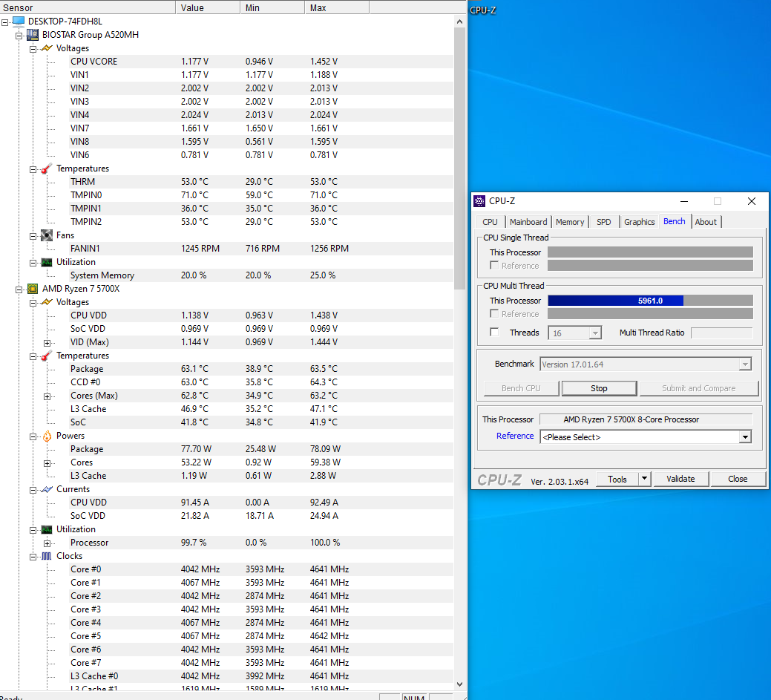
Task: Click the flame icon beside Powers
Action: tap(47, 436)
